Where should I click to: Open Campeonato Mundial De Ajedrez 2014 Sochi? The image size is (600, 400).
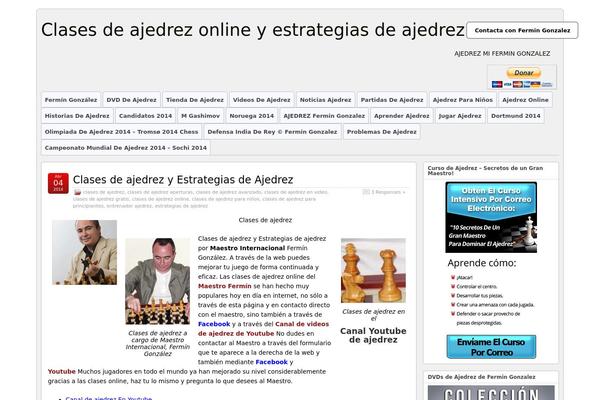tap(126, 148)
